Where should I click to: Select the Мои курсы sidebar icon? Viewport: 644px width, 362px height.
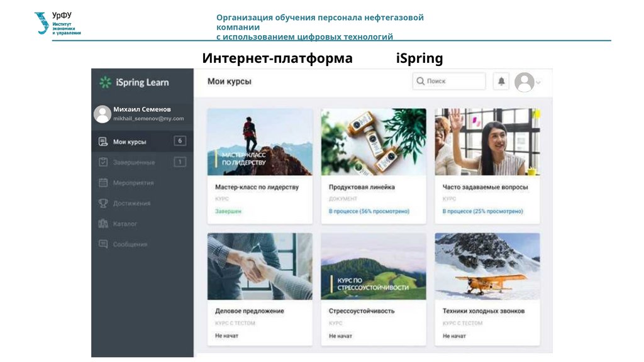tap(103, 141)
